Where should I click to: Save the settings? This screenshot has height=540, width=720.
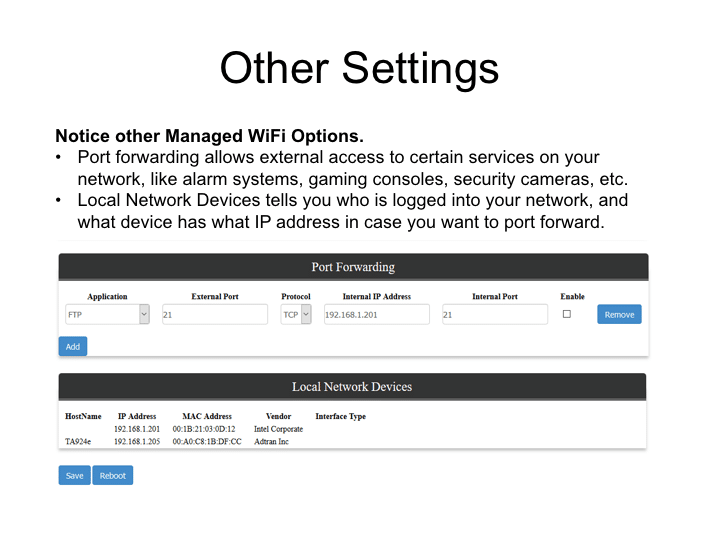click(74, 475)
